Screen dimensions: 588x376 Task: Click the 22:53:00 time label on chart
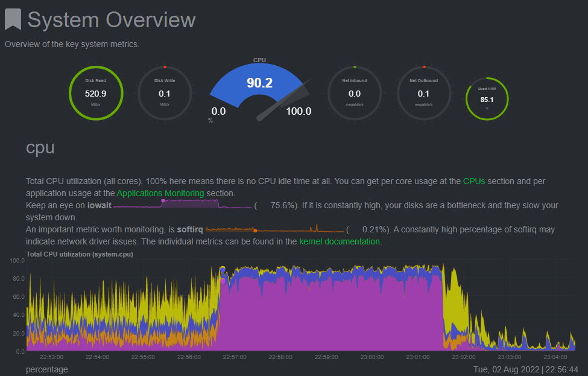(51, 357)
